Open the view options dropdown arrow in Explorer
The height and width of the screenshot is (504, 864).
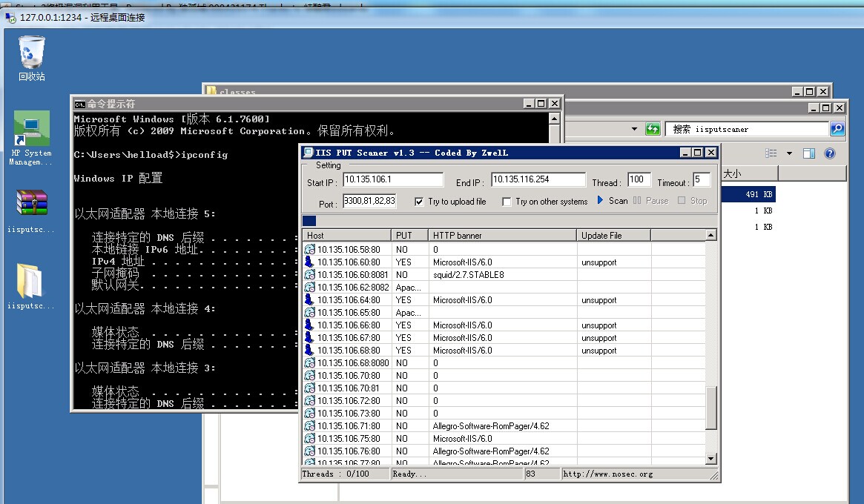pyautogui.click(x=789, y=153)
